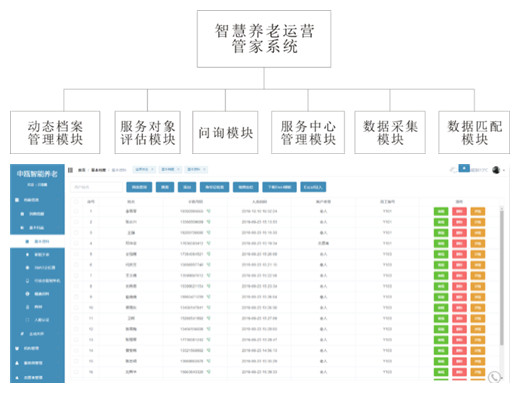Click the red action button in row 2
The width and height of the screenshot is (520, 393).
click(x=459, y=222)
